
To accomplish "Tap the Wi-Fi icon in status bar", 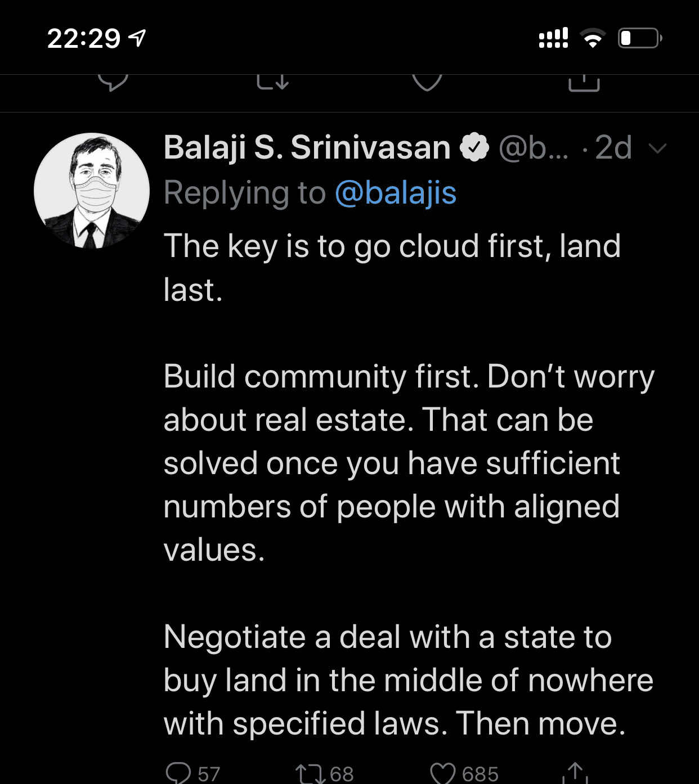I will (x=593, y=38).
